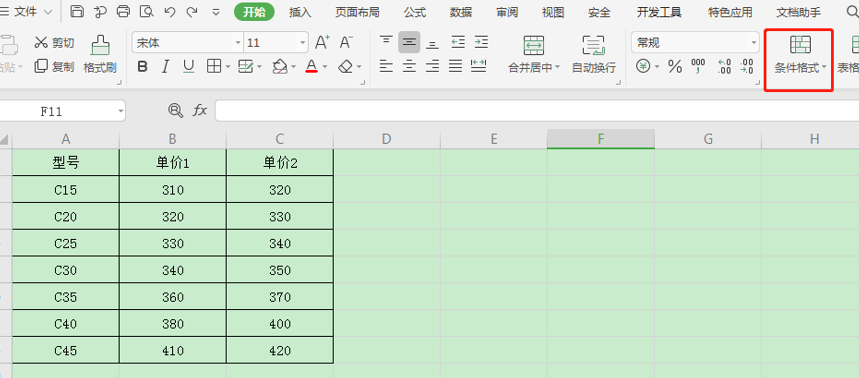
Task: Click the center horizontally icon
Action: click(409, 67)
